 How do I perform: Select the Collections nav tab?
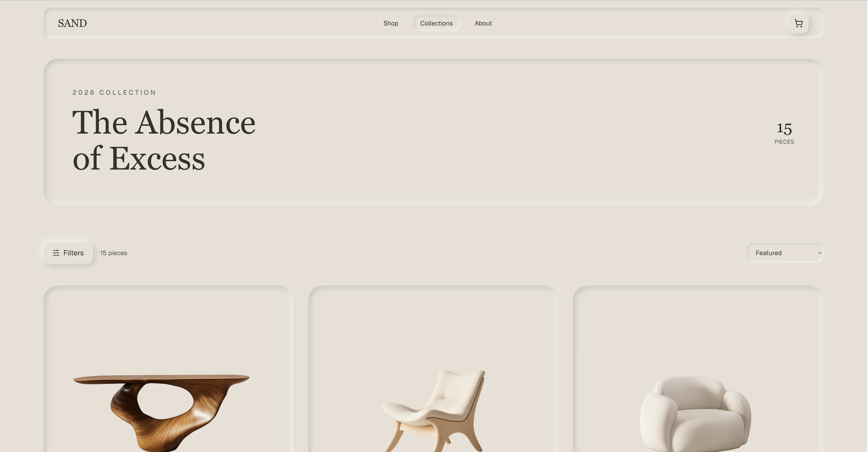(436, 23)
